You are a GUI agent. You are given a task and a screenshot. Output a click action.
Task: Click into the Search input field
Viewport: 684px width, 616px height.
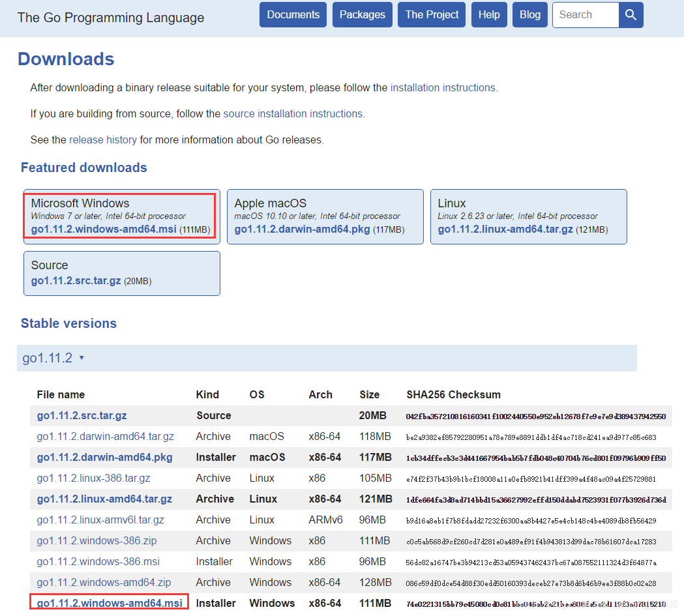[x=586, y=15]
